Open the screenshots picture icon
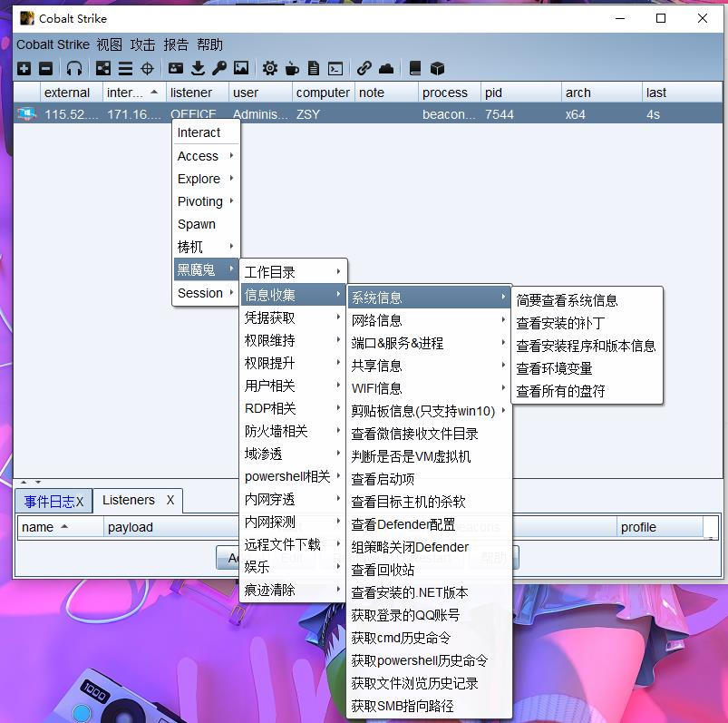Image resolution: width=728 pixels, height=723 pixels. coord(241,68)
